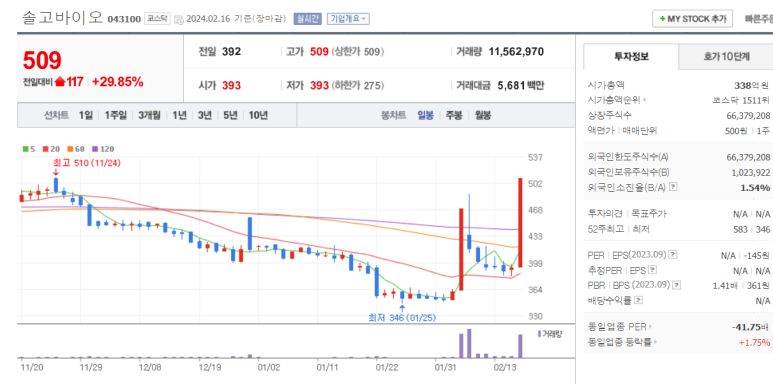The height and width of the screenshot is (384, 773).
Task: Click the 거래대금 value 5,681 백만
Action: 521,85
